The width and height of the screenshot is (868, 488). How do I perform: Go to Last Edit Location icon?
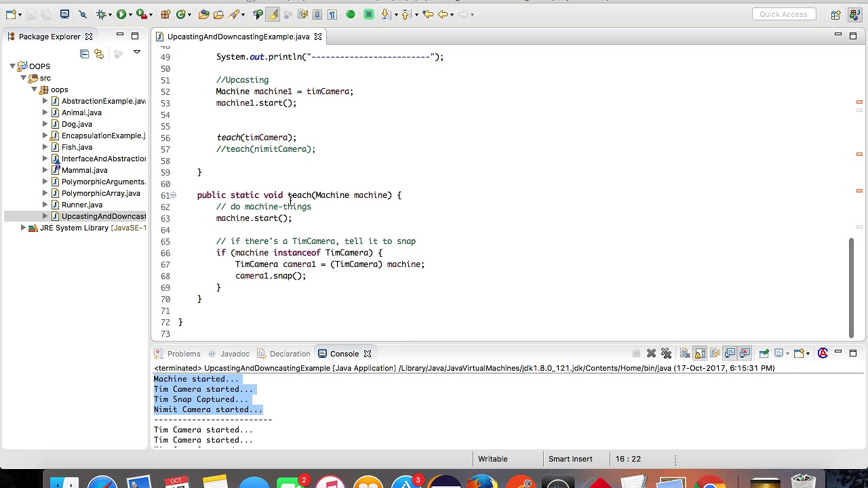tap(427, 14)
